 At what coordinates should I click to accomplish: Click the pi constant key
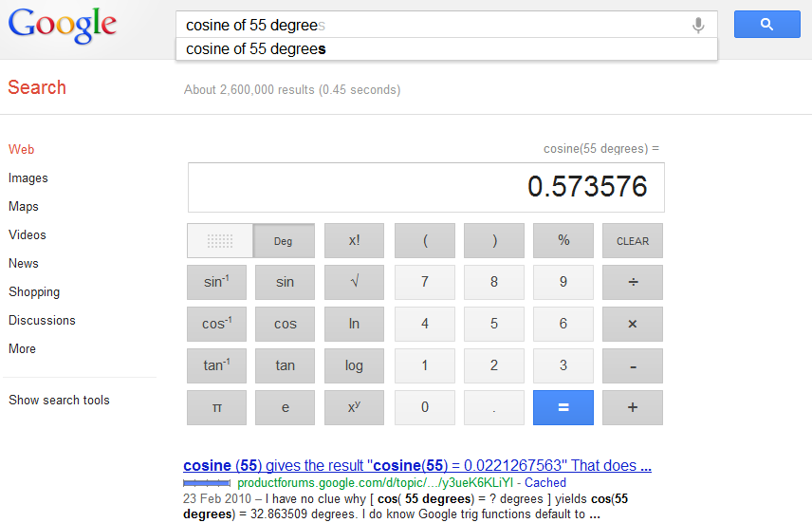point(216,408)
